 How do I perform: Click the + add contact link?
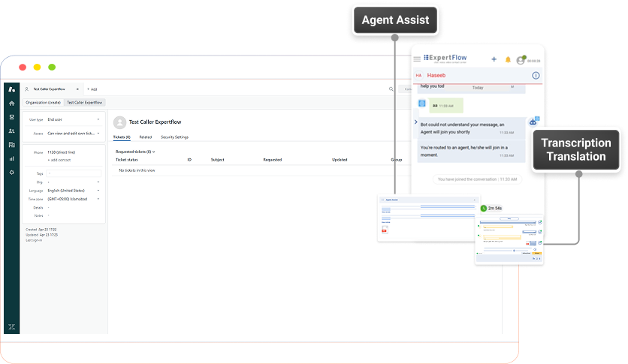click(x=59, y=160)
